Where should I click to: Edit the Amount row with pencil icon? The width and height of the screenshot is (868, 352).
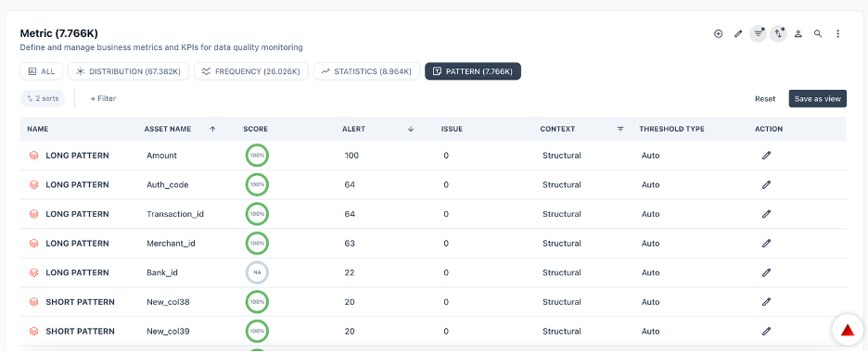[766, 156]
